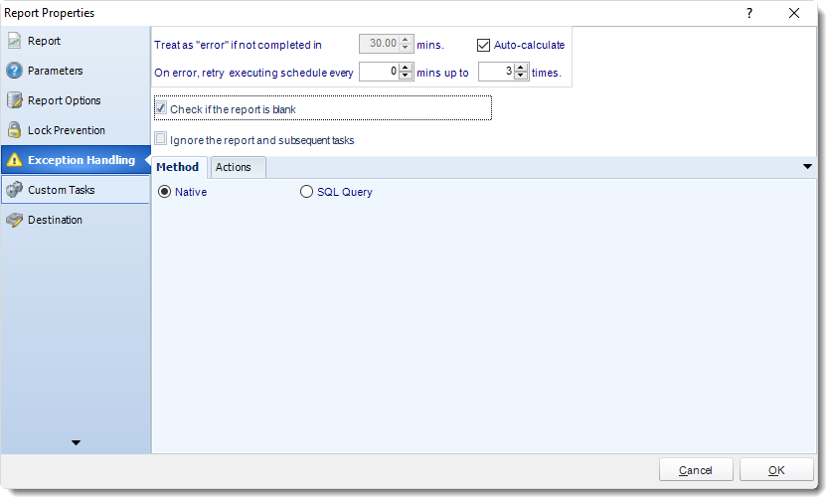Click the Lock Prevention padlock icon
The width and height of the screenshot is (833, 504).
(x=14, y=130)
